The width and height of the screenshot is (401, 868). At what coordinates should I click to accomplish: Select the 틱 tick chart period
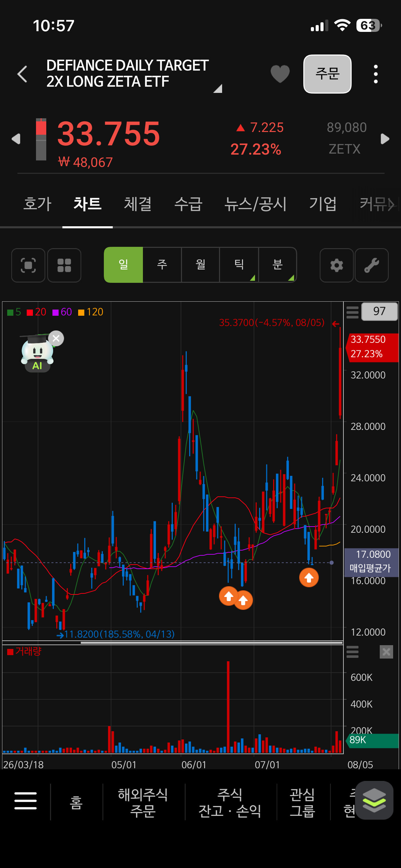pos(239,265)
